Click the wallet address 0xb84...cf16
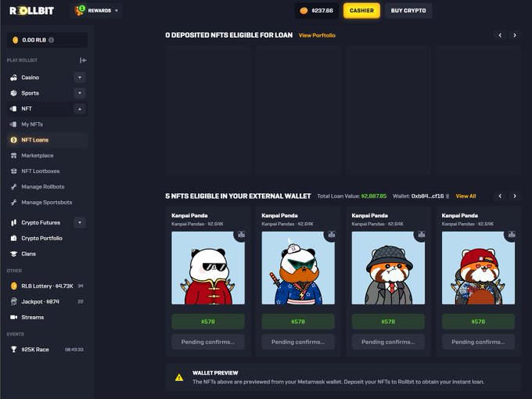This screenshot has height=399, width=532. click(x=427, y=196)
